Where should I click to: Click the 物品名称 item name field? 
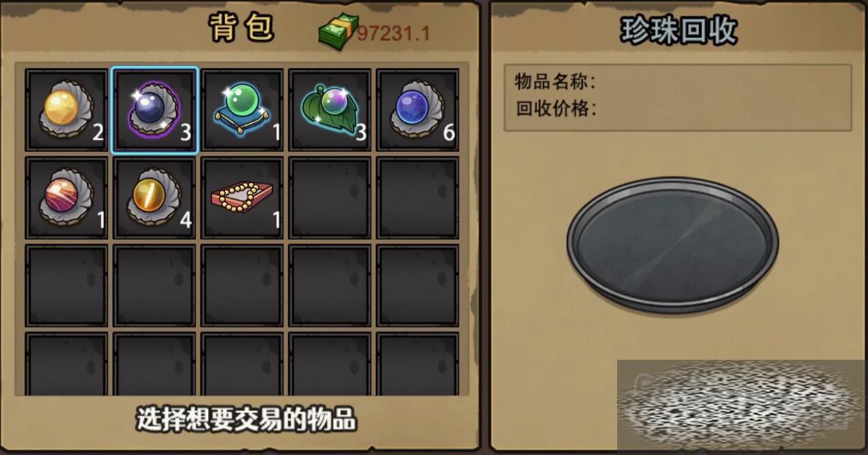tap(678, 82)
